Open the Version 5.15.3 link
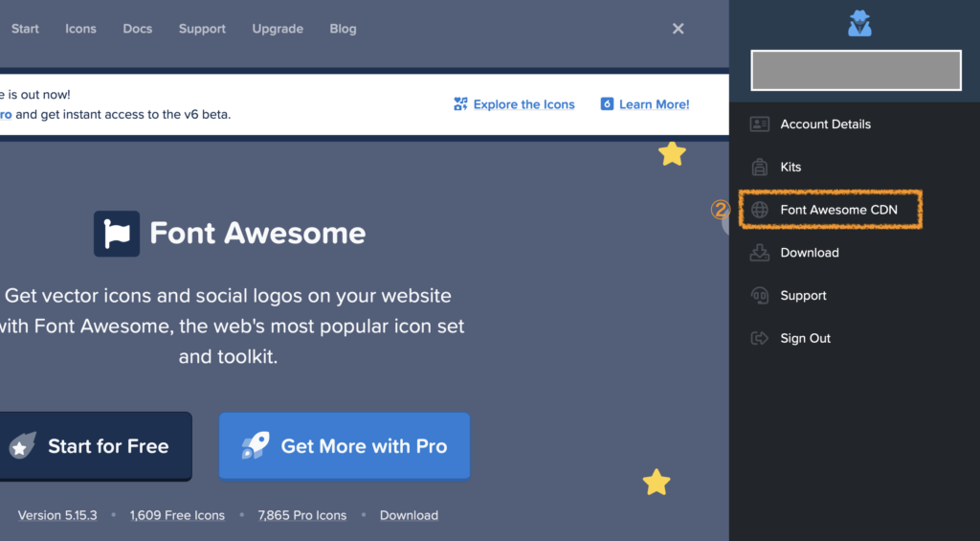Screen dimensions: 980x541 point(57,515)
